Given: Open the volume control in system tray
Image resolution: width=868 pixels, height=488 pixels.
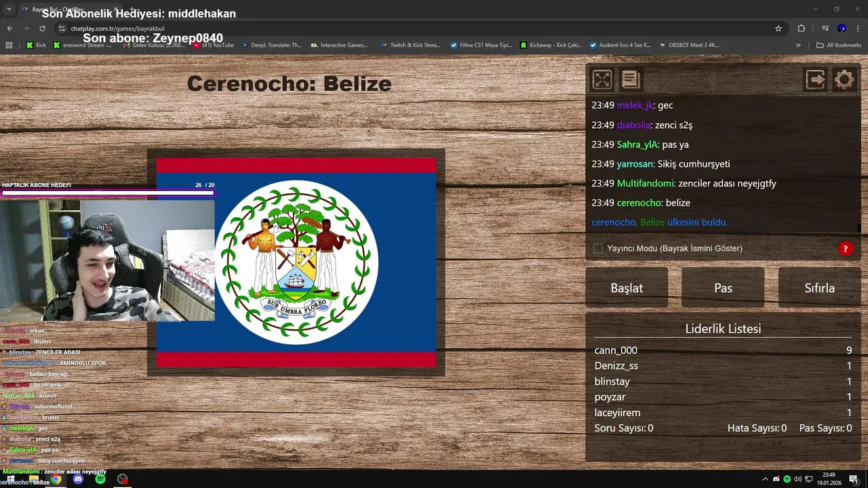Looking at the screenshot, I should (x=797, y=479).
